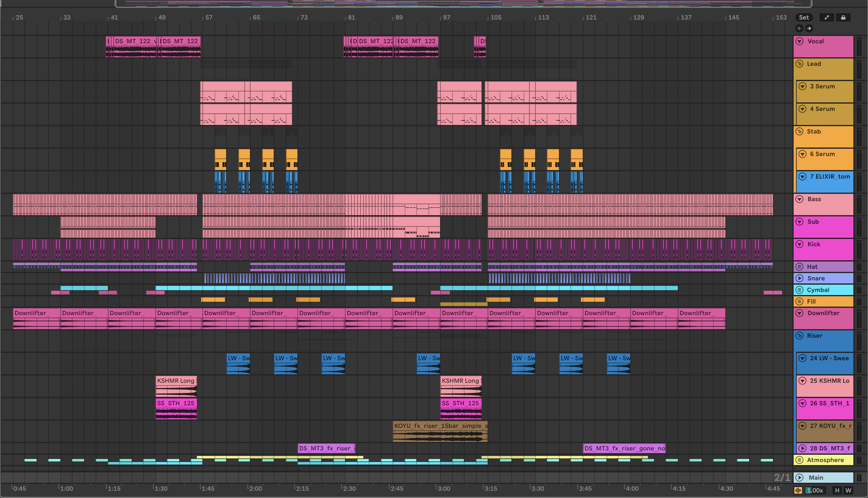Unfold the Snare track

[x=799, y=279]
